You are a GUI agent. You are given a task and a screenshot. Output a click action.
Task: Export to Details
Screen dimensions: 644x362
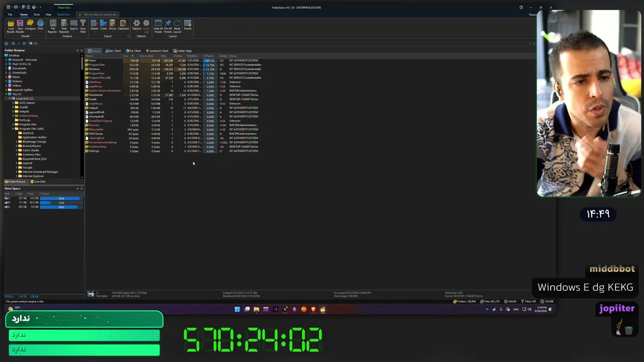[x=94, y=25]
